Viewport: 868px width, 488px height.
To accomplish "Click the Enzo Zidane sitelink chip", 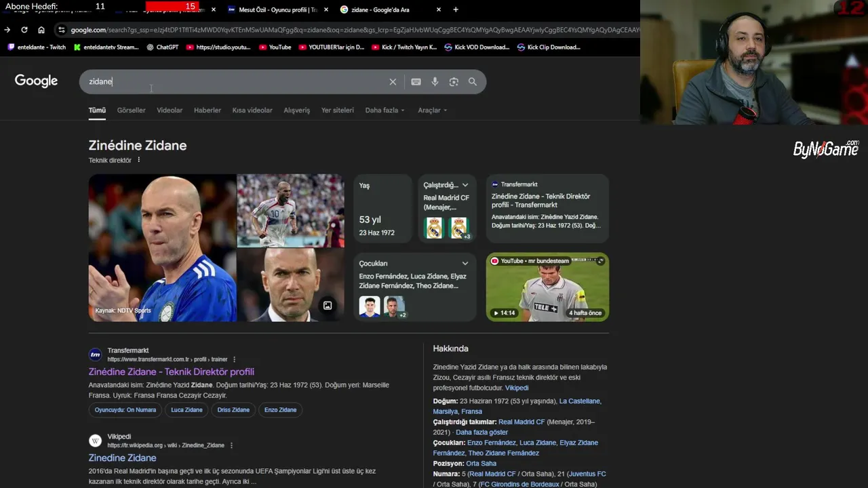I will click(280, 410).
